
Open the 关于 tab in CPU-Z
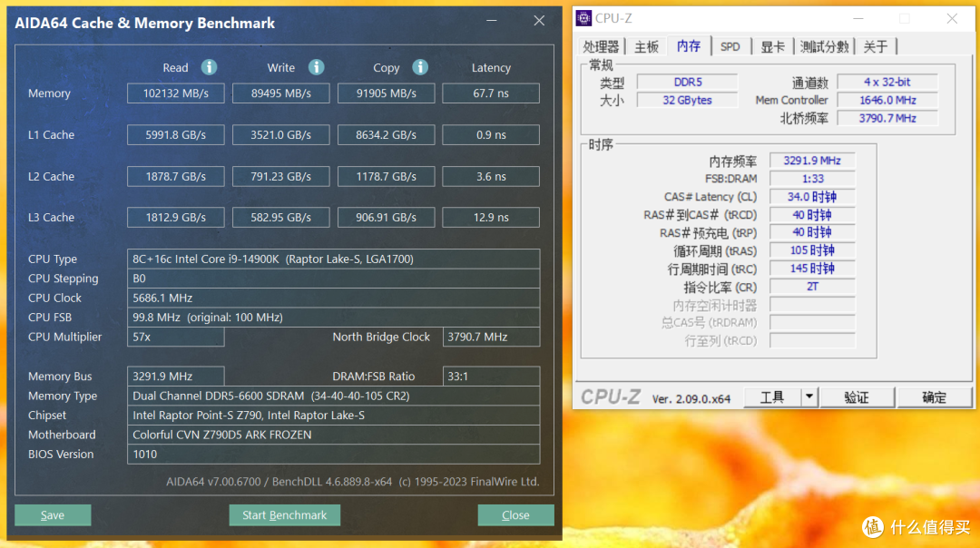[x=876, y=46]
